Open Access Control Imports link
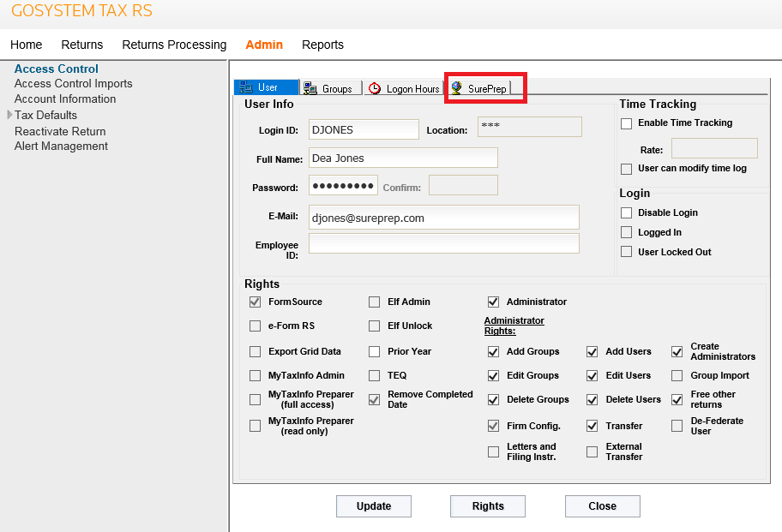Image resolution: width=782 pixels, height=532 pixels. click(73, 83)
